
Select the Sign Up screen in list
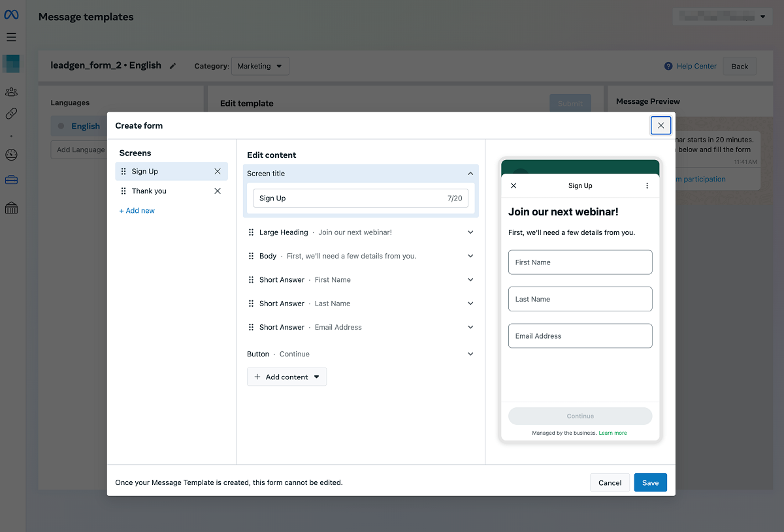pos(145,172)
